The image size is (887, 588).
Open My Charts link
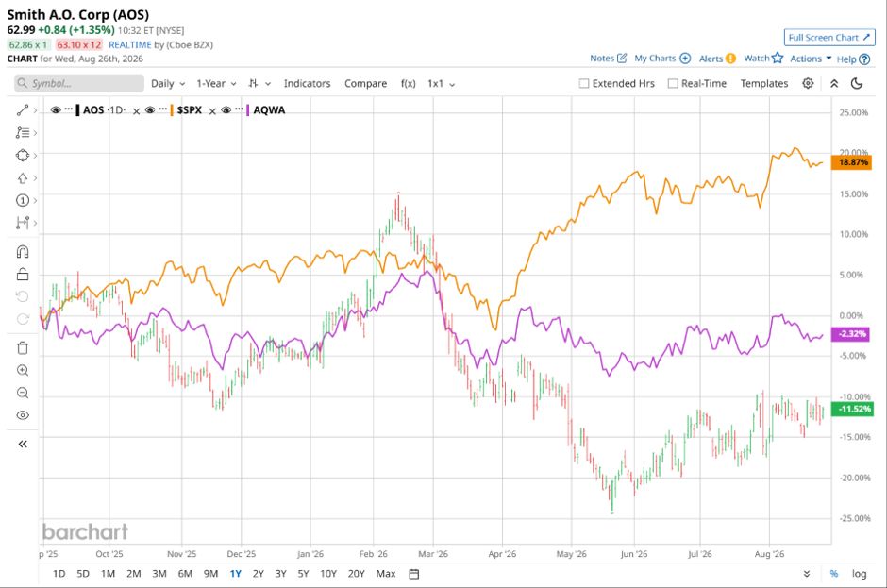[x=662, y=59]
